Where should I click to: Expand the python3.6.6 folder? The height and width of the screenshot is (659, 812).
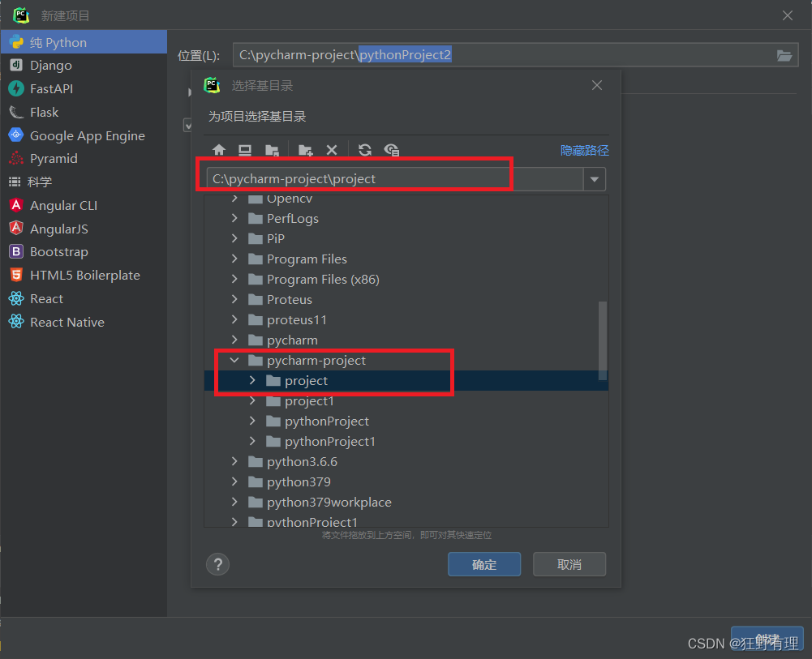(x=234, y=461)
